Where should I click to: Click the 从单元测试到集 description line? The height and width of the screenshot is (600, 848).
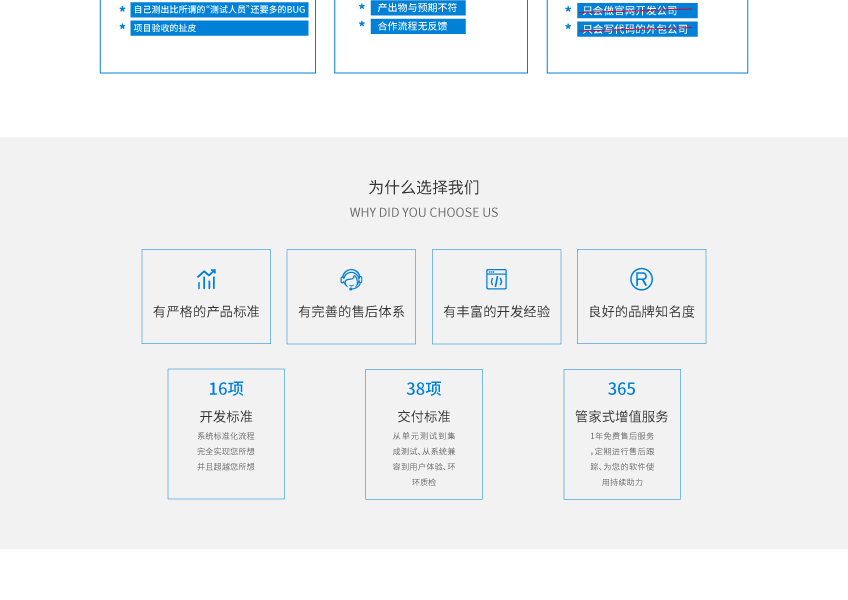(x=424, y=436)
